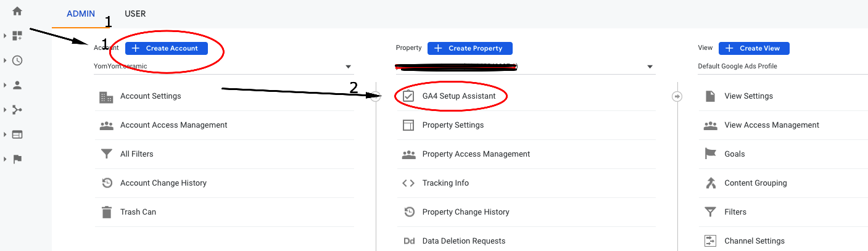Open the Property selector dropdown arrow
Viewport: 868px width, 251px height.
pos(650,67)
